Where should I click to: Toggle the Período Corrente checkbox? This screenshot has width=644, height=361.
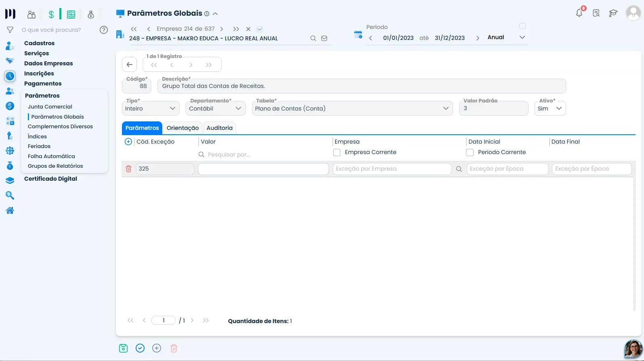[x=470, y=152]
